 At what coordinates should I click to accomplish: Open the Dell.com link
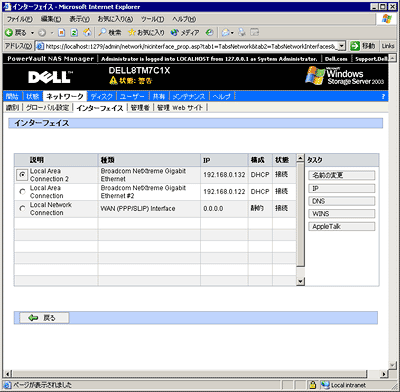coord(336,59)
